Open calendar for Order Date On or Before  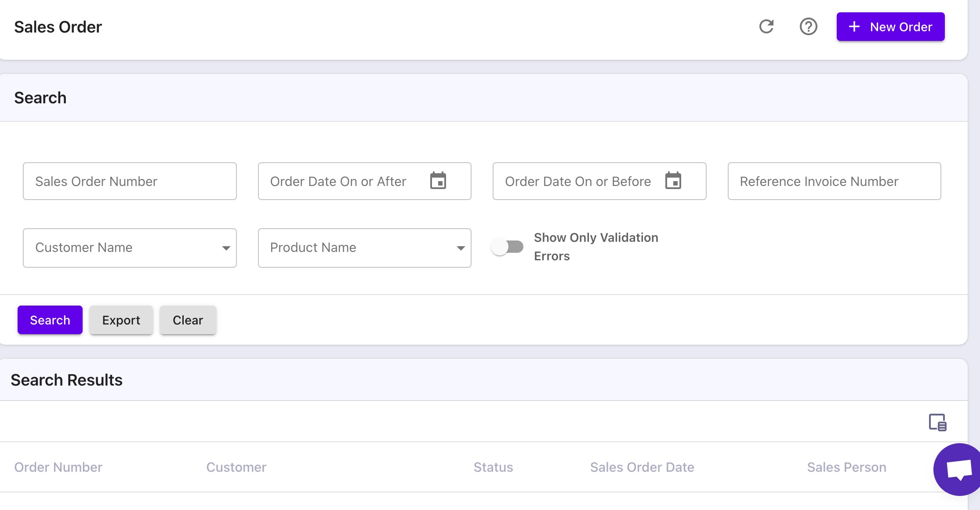tap(673, 181)
